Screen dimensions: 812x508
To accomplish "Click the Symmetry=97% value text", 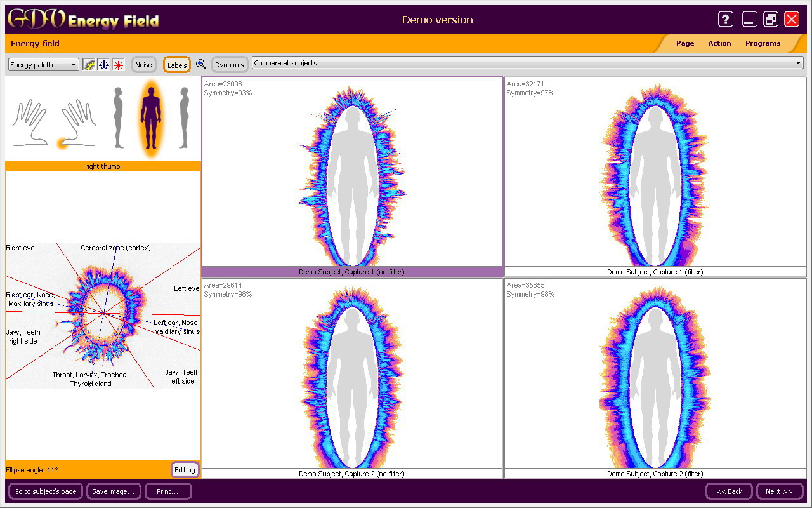I will click(530, 93).
